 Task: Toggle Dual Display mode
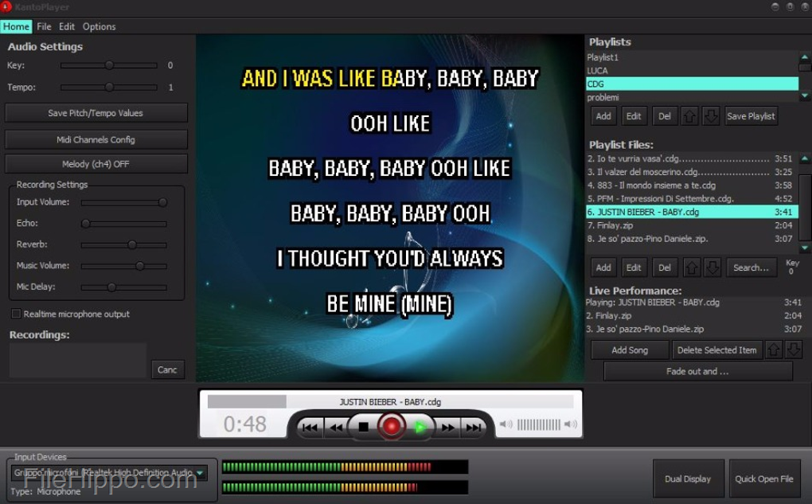tap(688, 479)
